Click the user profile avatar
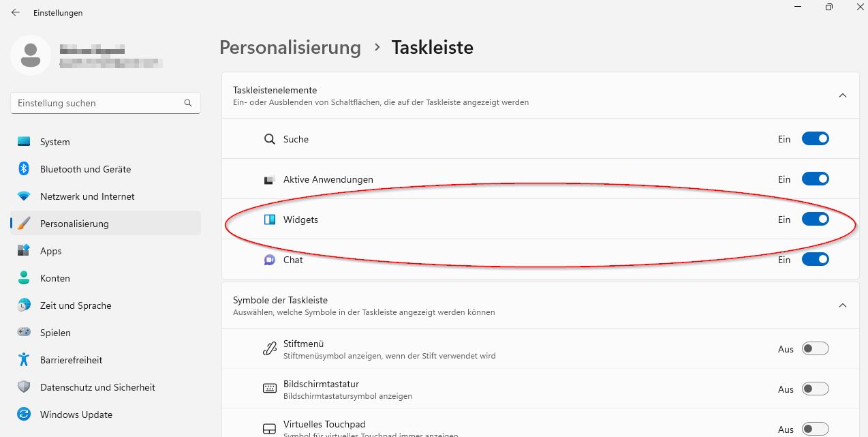868x437 pixels. tap(31, 55)
